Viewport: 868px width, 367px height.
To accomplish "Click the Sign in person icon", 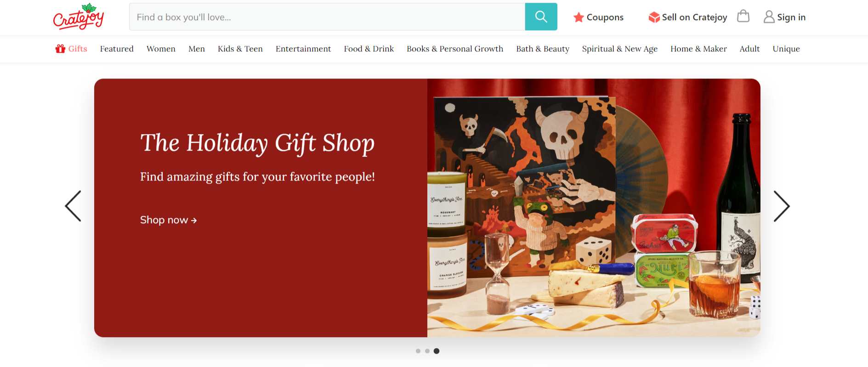I will point(769,17).
